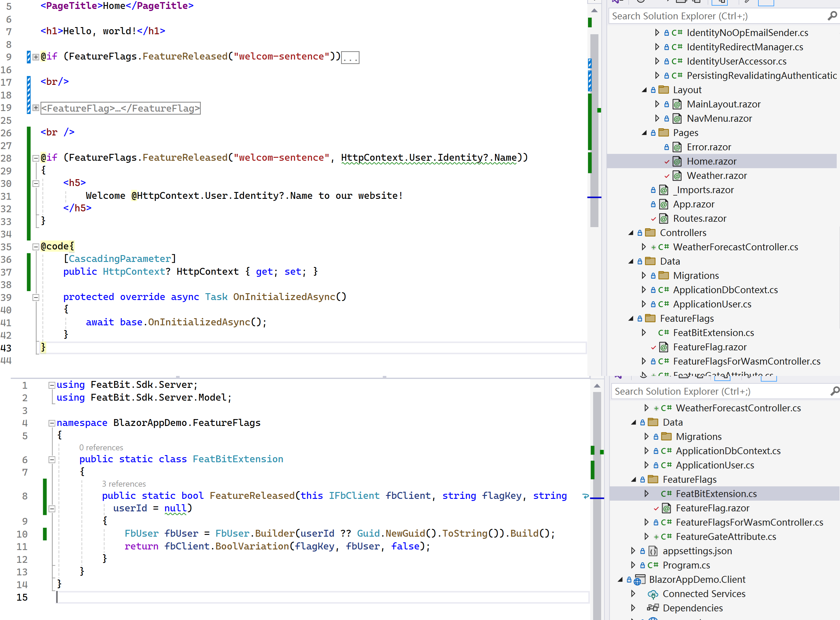Screen dimensions: 840x620
Task: Collapse the OnInitializedAsync method on line 39
Action: (x=36, y=298)
